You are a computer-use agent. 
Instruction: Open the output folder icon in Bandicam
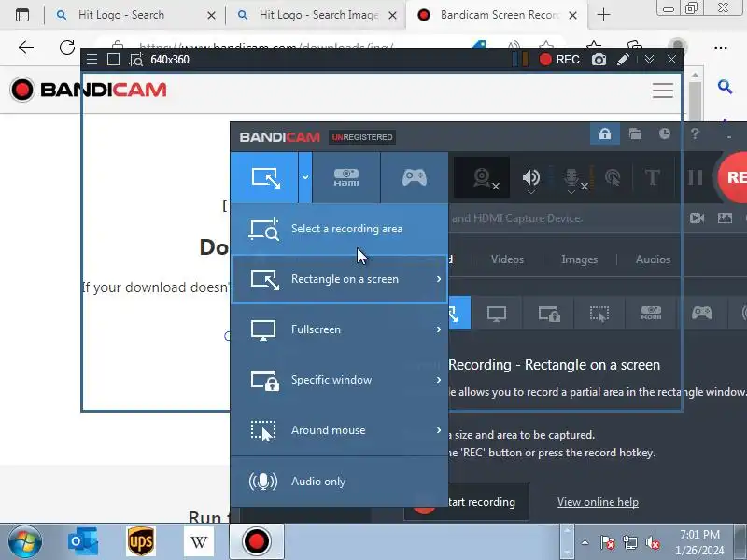[x=635, y=133]
